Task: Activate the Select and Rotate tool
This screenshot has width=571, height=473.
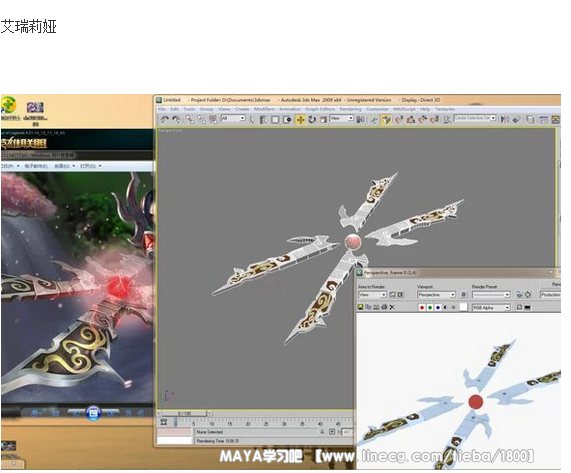Action: [312, 119]
